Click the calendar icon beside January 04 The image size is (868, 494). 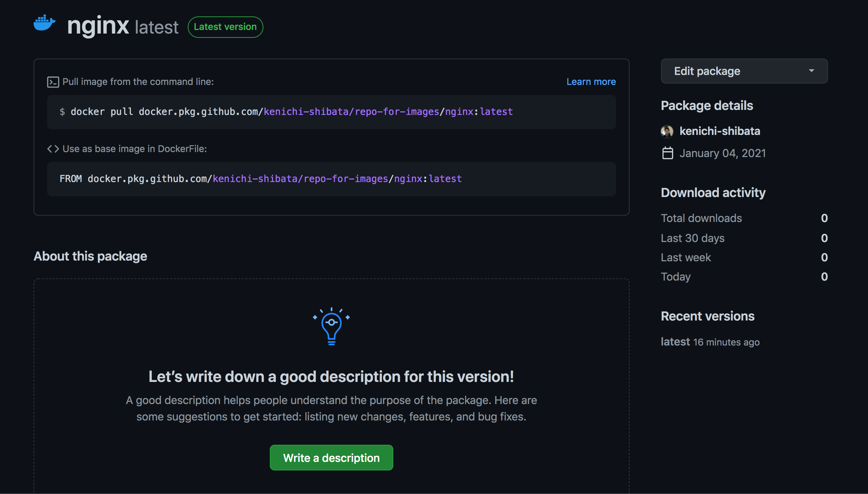coord(667,153)
